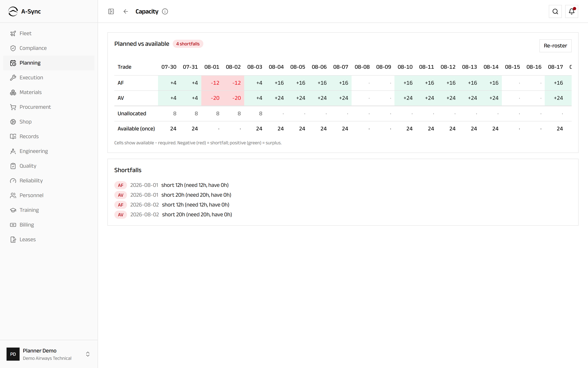Collapse the sidebar panel icon
The image size is (588, 368).
(x=111, y=11)
